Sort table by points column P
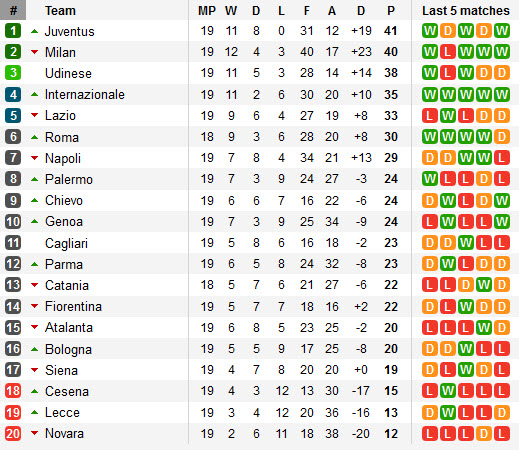The height and width of the screenshot is (450, 519). tap(391, 11)
